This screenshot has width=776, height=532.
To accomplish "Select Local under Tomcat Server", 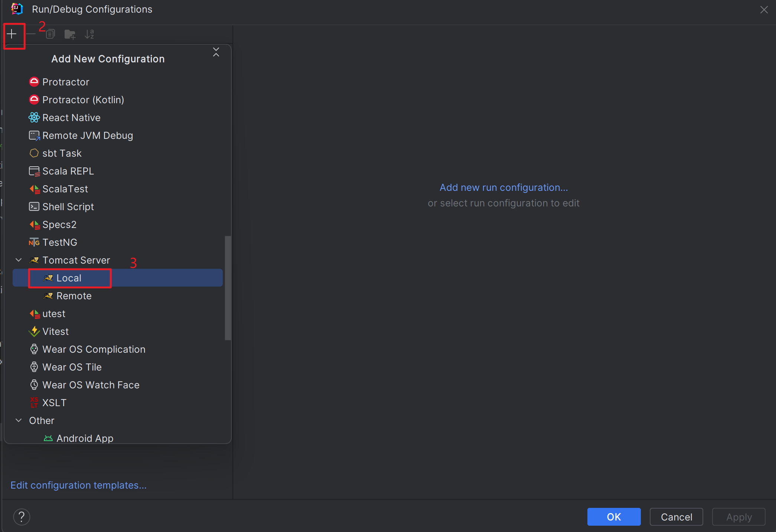I will pyautogui.click(x=117, y=278).
